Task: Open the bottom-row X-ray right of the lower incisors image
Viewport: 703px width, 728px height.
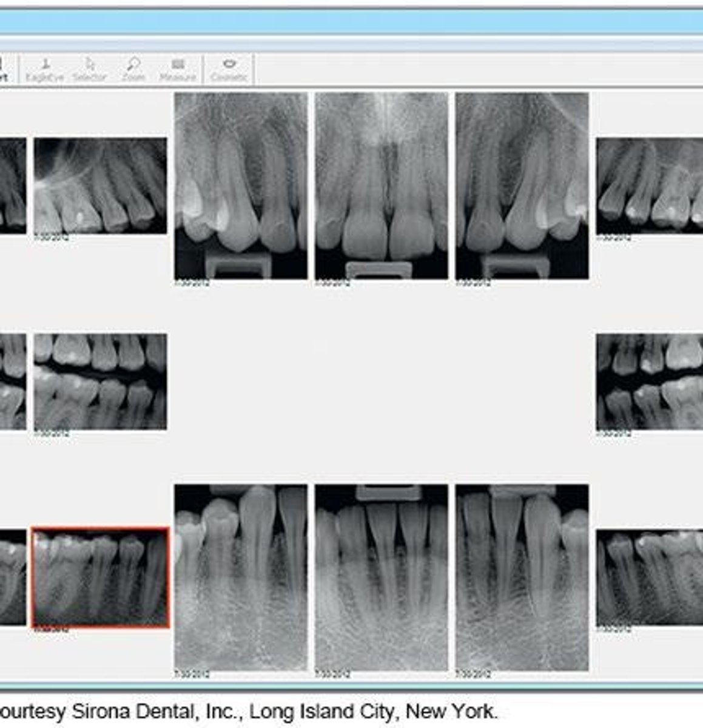Action: tap(522, 577)
